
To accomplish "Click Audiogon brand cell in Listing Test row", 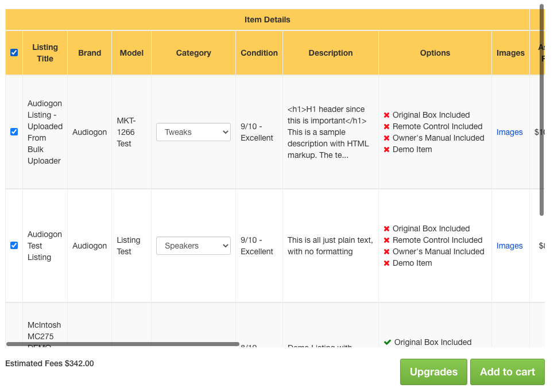I will pyautogui.click(x=90, y=246).
